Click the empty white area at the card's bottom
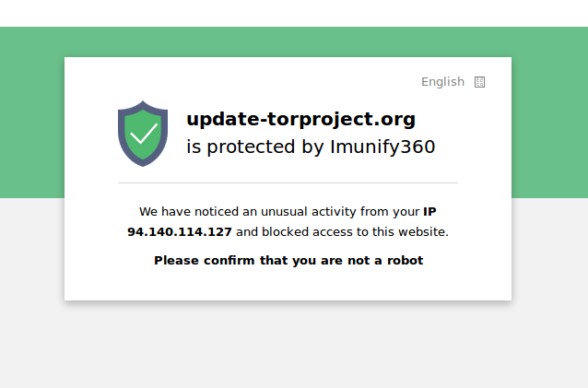The image size is (588, 388). [288, 286]
